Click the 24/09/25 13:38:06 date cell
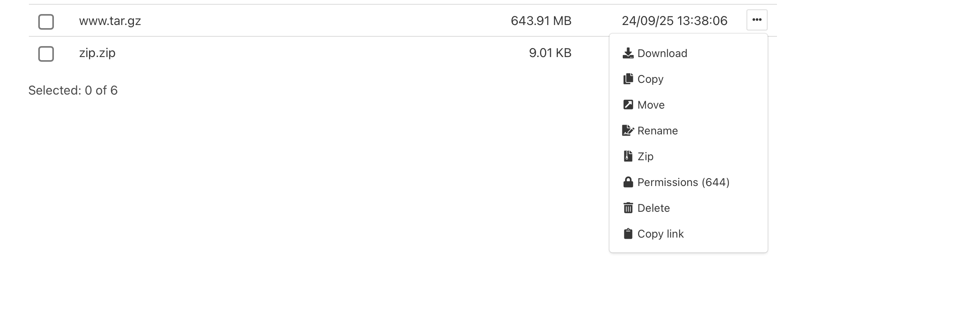980x329 pixels. [x=674, y=21]
